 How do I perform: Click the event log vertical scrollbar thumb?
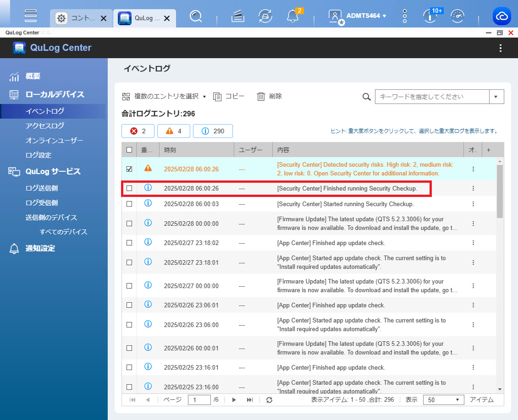(x=500, y=191)
